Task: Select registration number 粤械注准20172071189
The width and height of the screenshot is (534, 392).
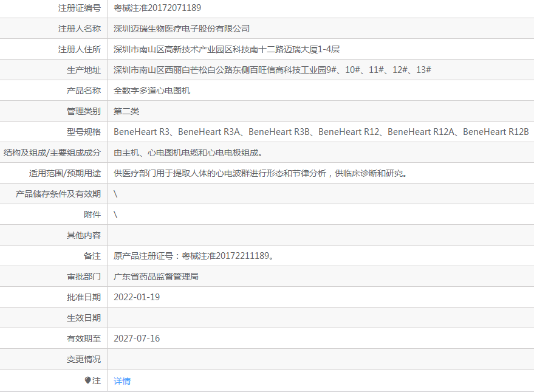Action: (157, 8)
